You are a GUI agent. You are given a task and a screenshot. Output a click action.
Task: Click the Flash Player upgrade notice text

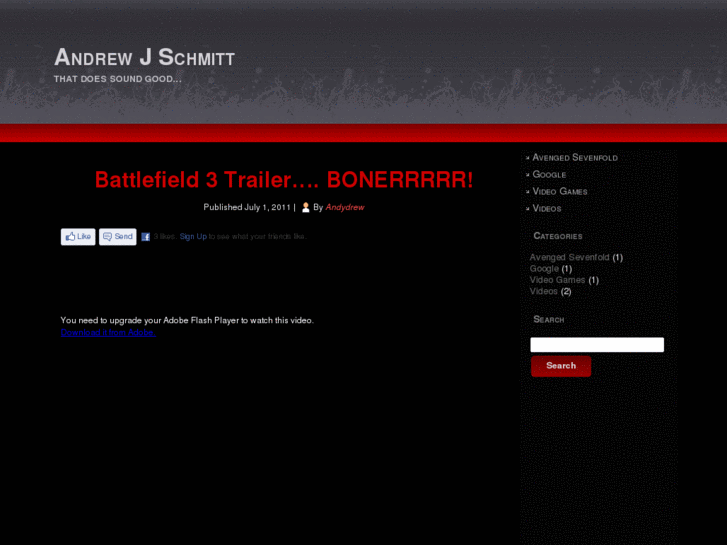(x=187, y=321)
